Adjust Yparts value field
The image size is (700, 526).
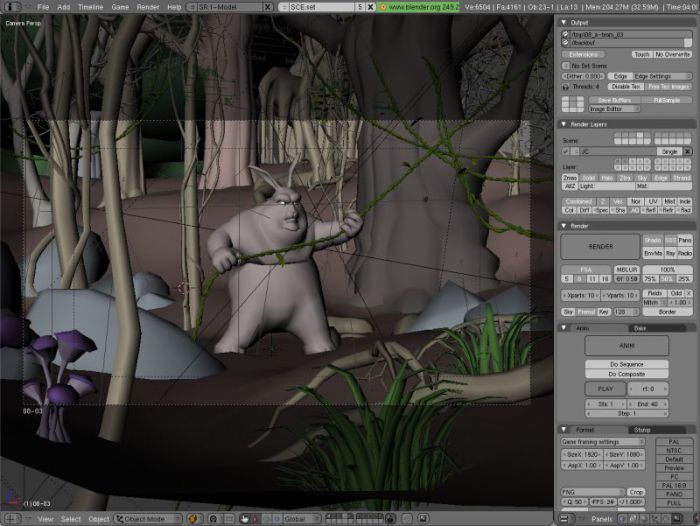pos(620,296)
